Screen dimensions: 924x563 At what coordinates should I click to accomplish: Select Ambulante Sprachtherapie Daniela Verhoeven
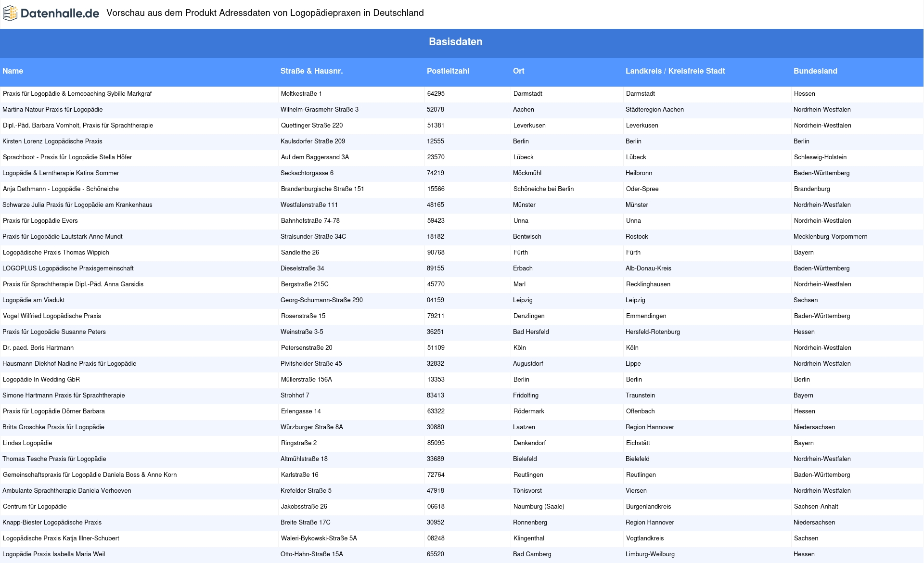(x=67, y=491)
